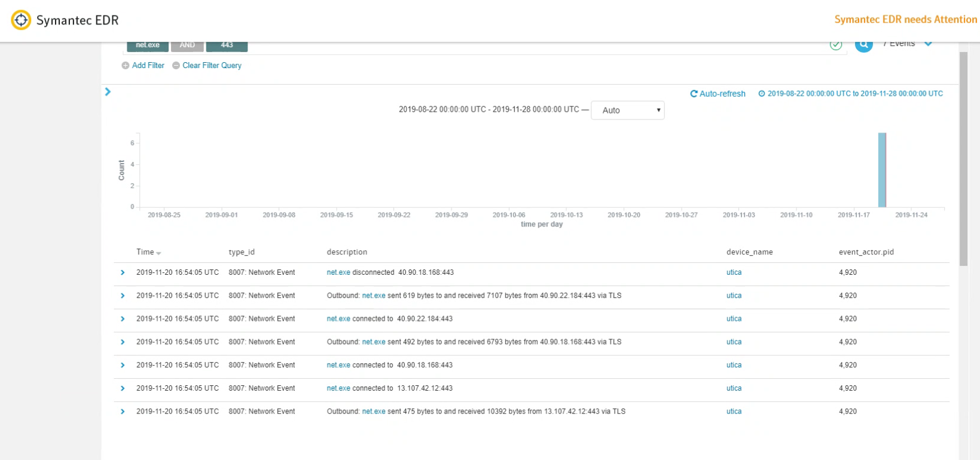
Task: Open net.exe link in connected 13.107.42.12 row
Action: pos(338,388)
